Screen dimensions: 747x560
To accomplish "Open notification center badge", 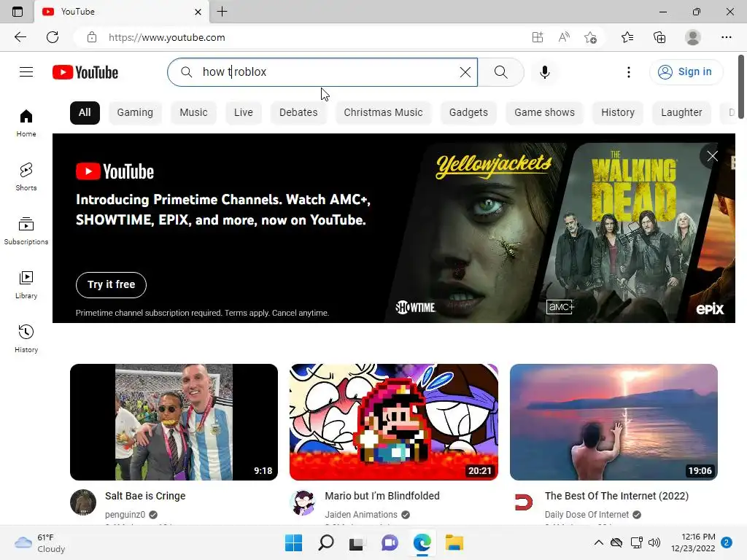I will tap(727, 542).
